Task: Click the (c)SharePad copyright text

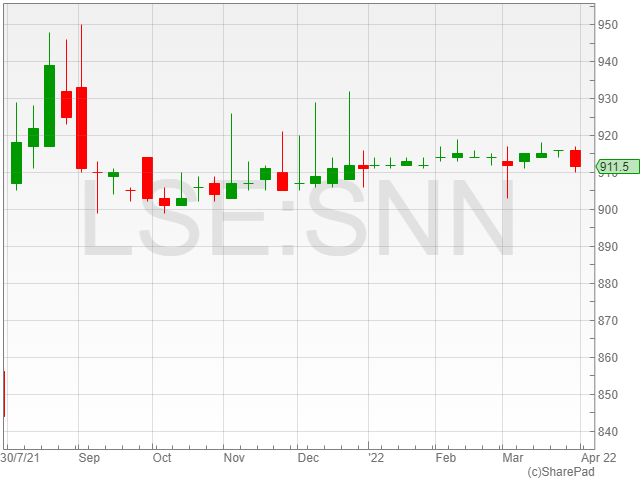Action: click(x=562, y=471)
